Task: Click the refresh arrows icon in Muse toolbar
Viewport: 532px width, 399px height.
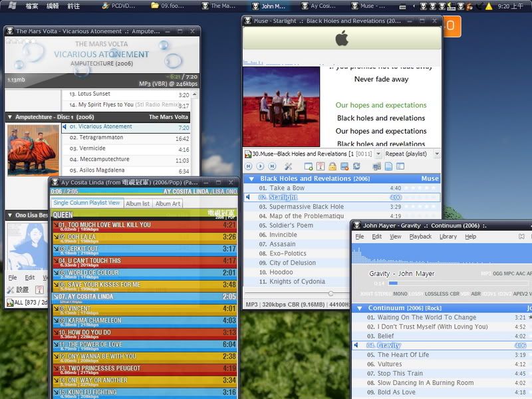Action: point(356,166)
